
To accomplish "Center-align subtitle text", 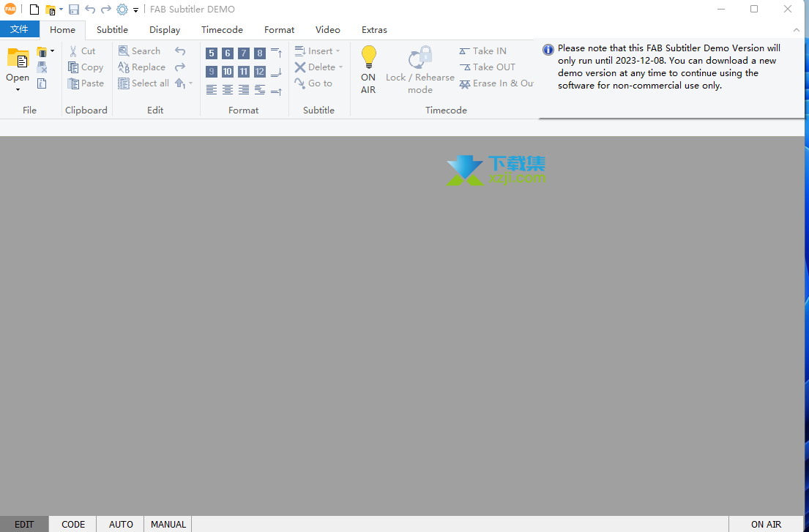I will 228,90.
